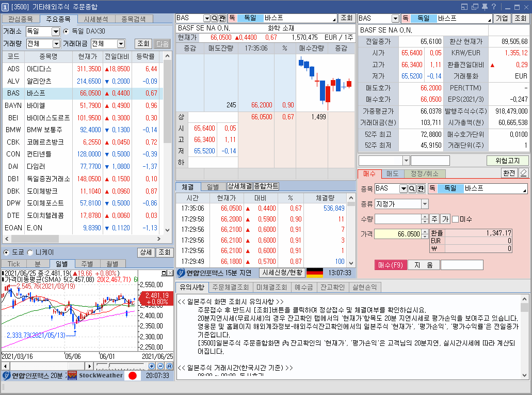Click the eraser clear icon next to 환전

click(524, 173)
